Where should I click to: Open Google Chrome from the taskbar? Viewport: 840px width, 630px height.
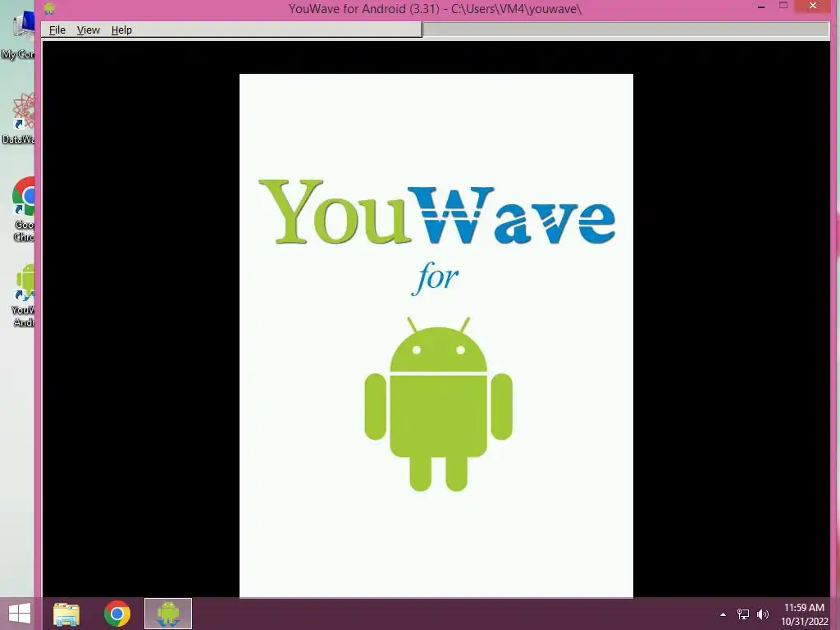[x=117, y=614]
